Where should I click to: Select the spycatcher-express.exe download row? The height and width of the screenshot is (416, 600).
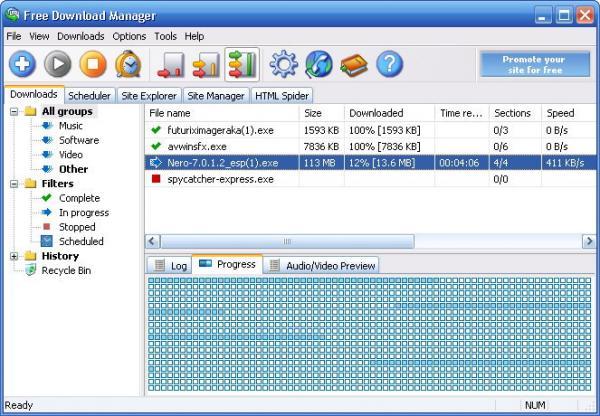click(x=370, y=179)
